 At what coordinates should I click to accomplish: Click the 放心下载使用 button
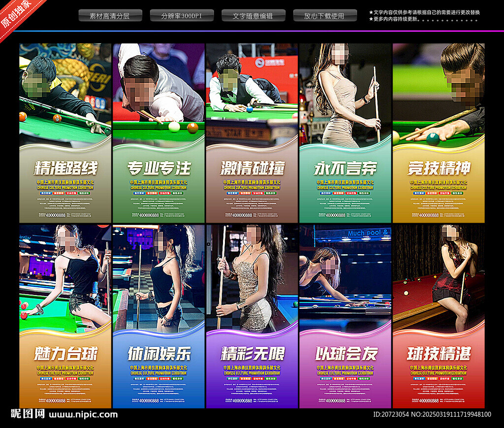coord(325,15)
